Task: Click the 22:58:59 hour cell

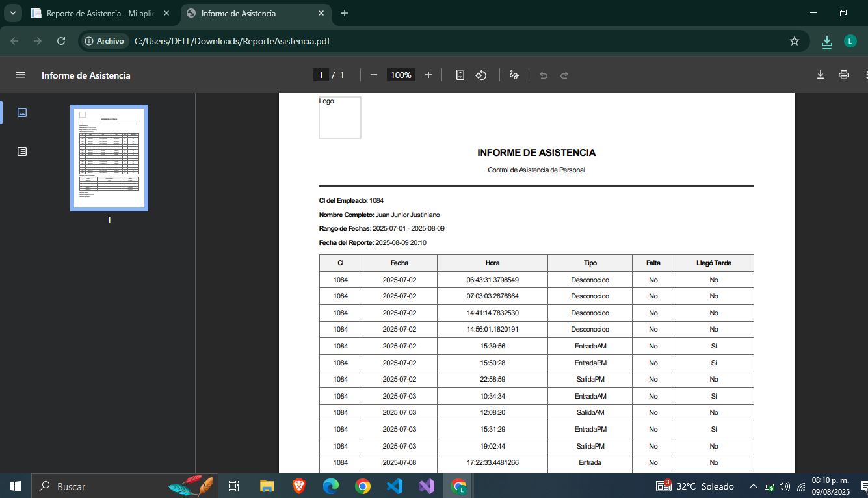Action: tap(492, 379)
